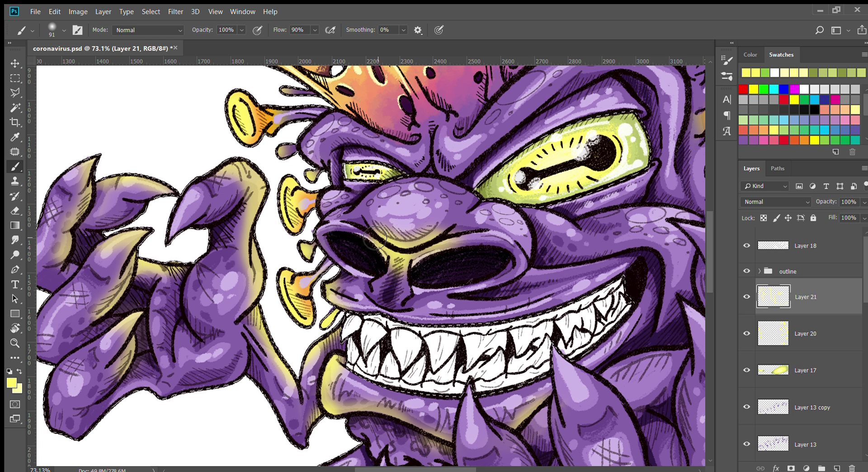Click the Flow percentage field
The height and width of the screenshot is (472, 868).
298,30
